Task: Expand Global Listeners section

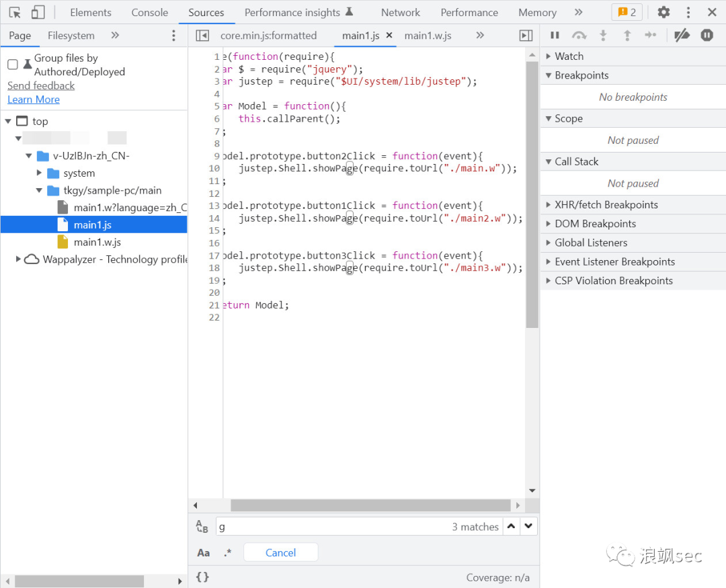Action: [633, 243]
